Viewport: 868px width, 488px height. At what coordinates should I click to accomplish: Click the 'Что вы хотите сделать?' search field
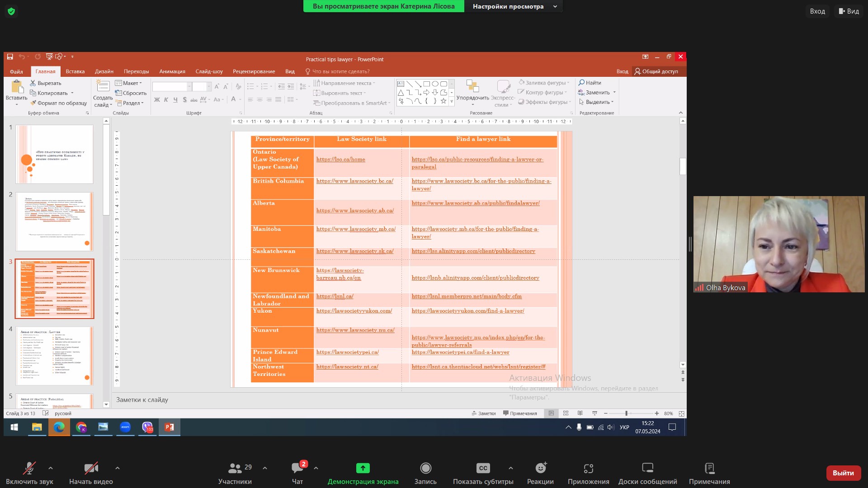point(338,71)
